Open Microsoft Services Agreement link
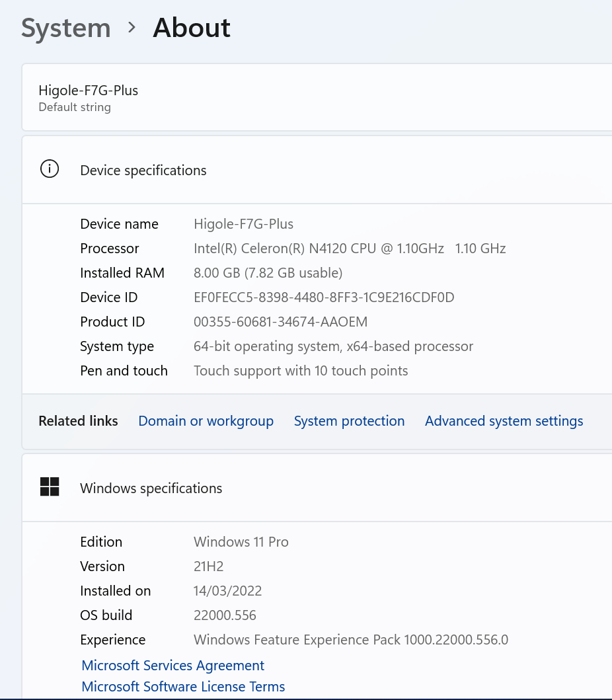 pos(172,666)
